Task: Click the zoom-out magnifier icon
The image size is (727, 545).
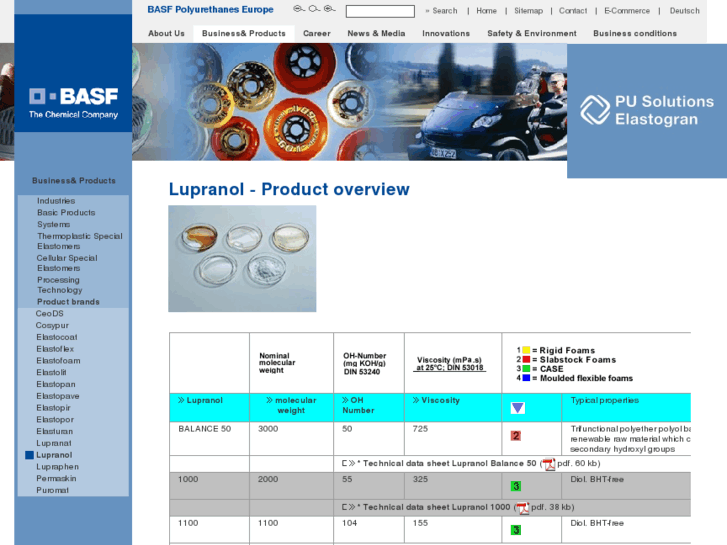Action: [x=299, y=9]
